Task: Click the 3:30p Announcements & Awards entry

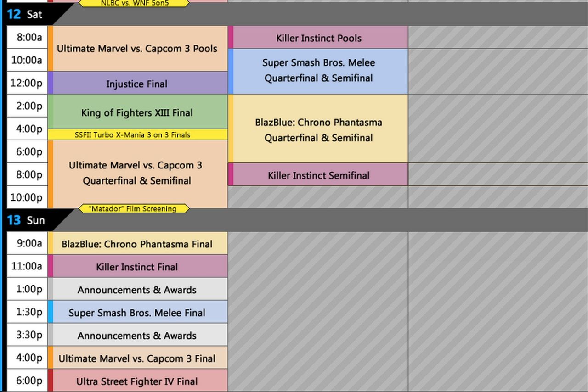Action: tap(137, 336)
